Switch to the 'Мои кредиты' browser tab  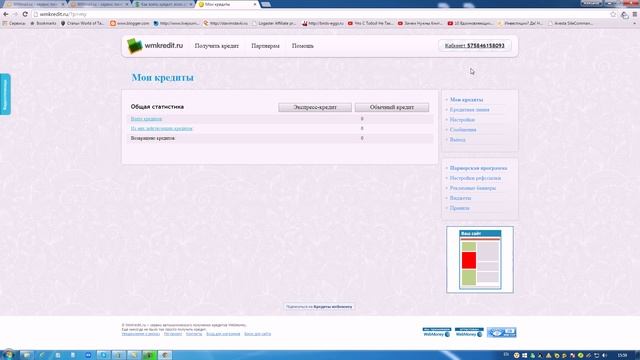pyautogui.click(x=227, y=4)
